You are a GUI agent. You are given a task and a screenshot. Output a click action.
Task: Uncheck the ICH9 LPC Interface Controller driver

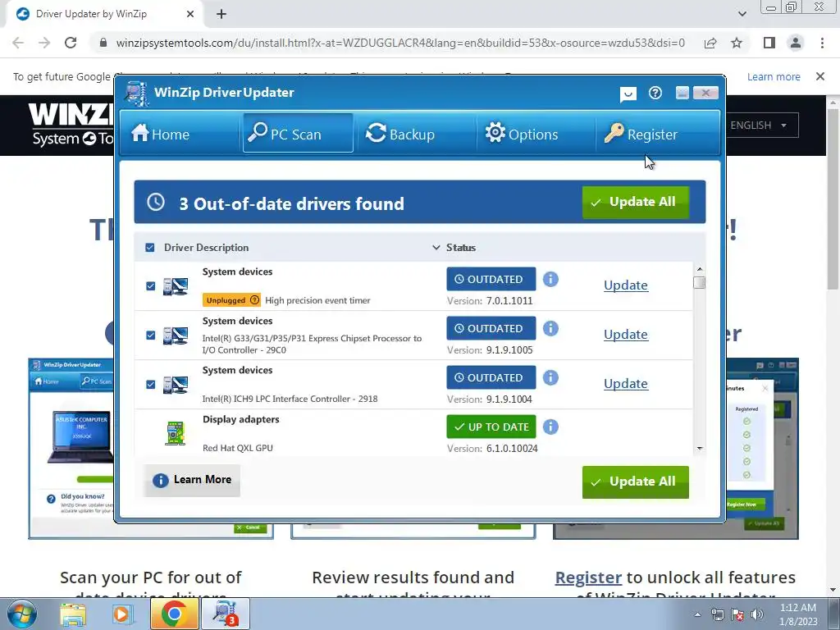[151, 385]
